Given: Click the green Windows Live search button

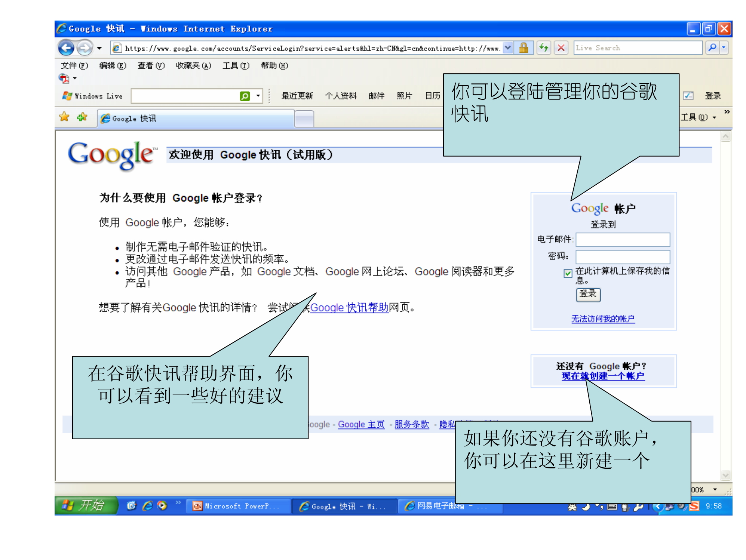Looking at the screenshot, I should [x=245, y=96].
